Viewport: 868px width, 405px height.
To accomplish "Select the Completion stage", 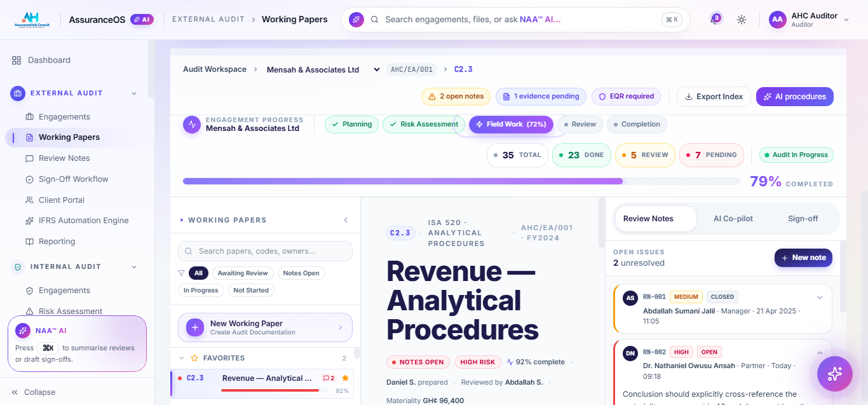I will [637, 125].
